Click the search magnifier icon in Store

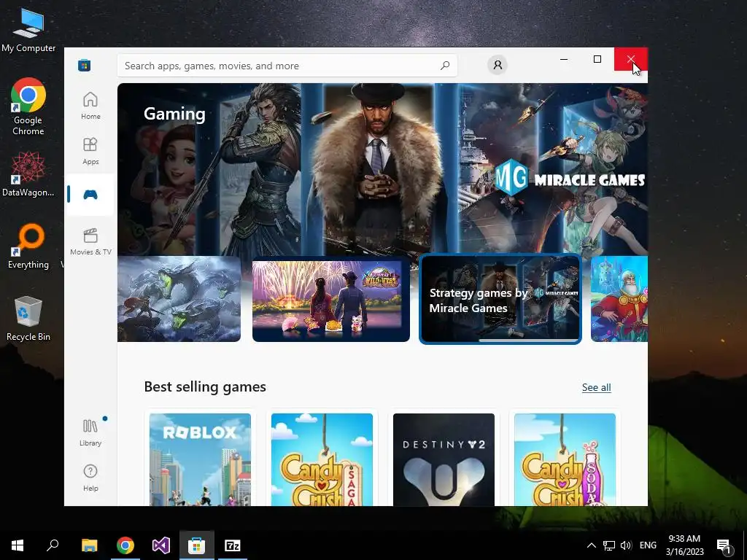click(444, 65)
